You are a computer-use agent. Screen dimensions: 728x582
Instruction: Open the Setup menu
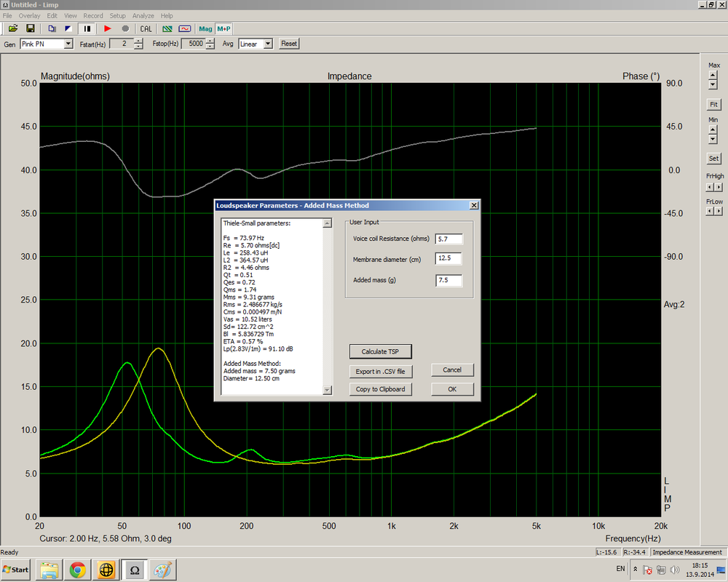tap(117, 16)
